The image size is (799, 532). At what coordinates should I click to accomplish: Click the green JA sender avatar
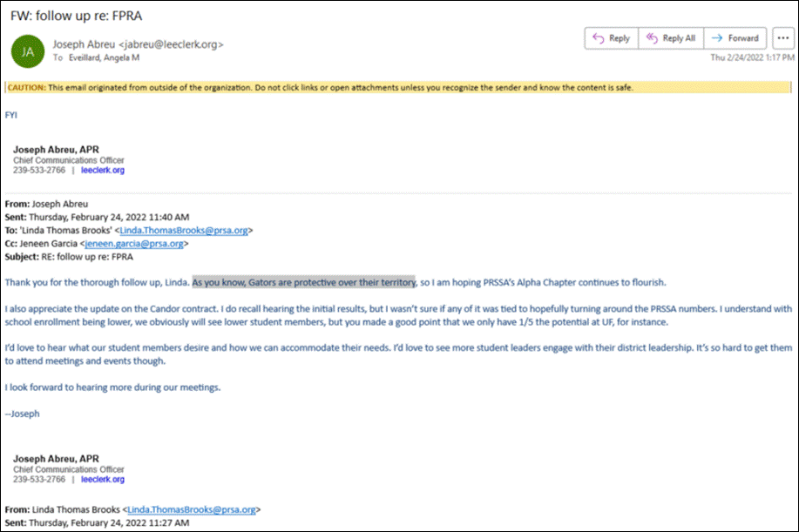26,51
